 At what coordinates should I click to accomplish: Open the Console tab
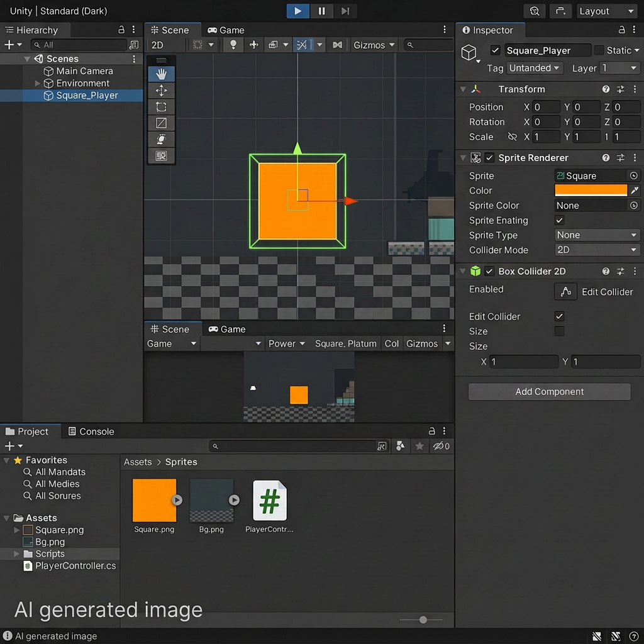coord(91,431)
